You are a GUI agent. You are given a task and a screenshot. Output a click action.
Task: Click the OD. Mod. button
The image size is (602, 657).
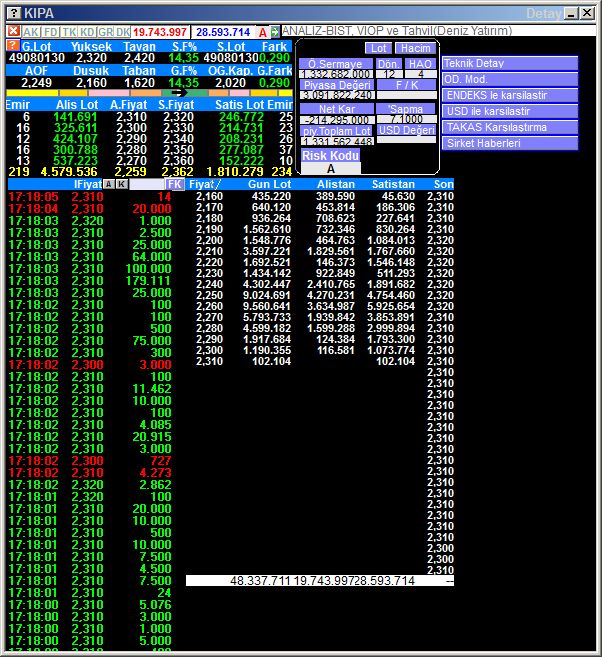(510, 79)
